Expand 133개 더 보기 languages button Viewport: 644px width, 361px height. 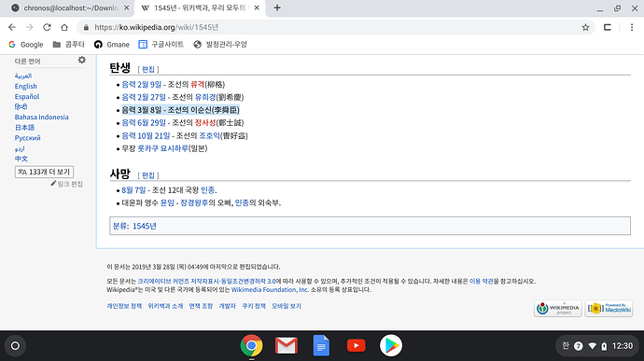[x=45, y=172]
